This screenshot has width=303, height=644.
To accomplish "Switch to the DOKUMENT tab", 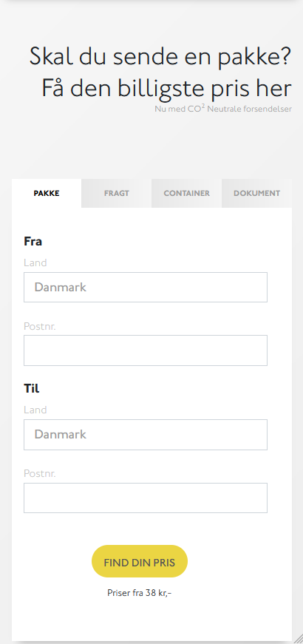I will click(x=256, y=193).
